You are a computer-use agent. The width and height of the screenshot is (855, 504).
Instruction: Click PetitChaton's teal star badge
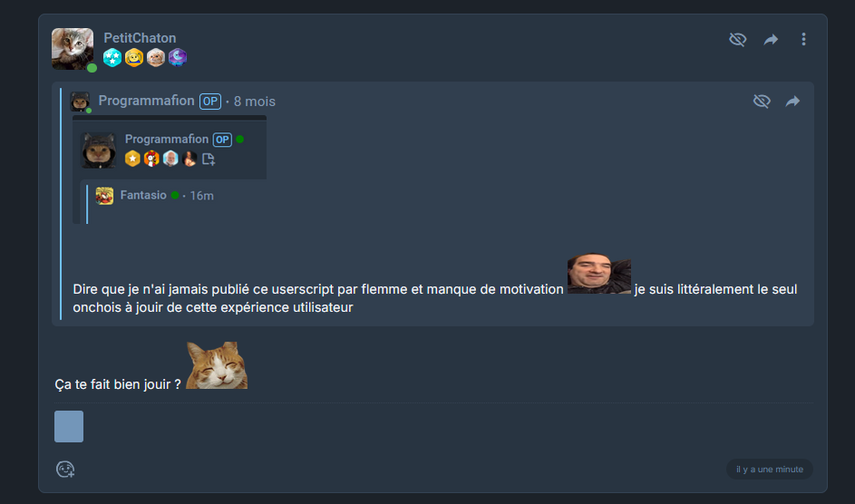pyautogui.click(x=112, y=57)
